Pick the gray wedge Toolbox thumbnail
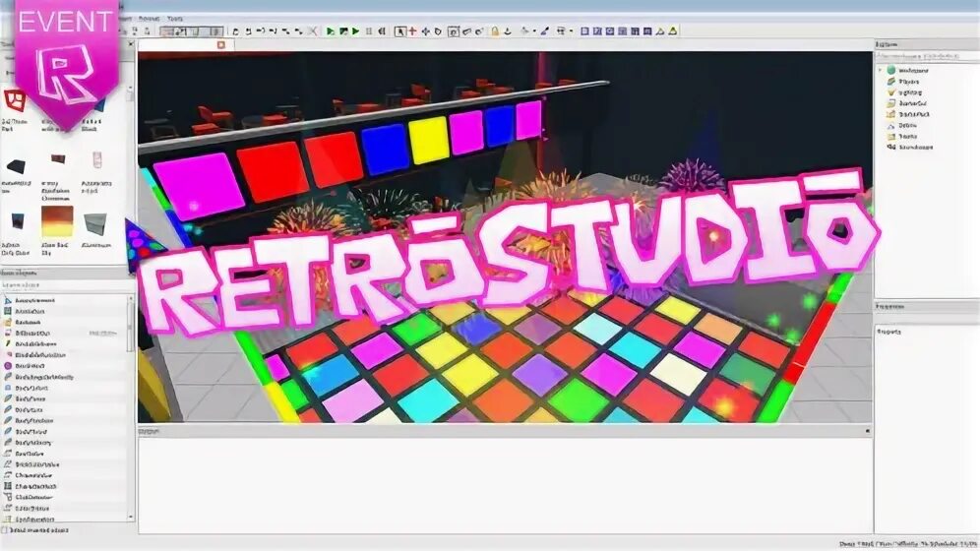Screen dimensions: 980x551 coord(95,223)
